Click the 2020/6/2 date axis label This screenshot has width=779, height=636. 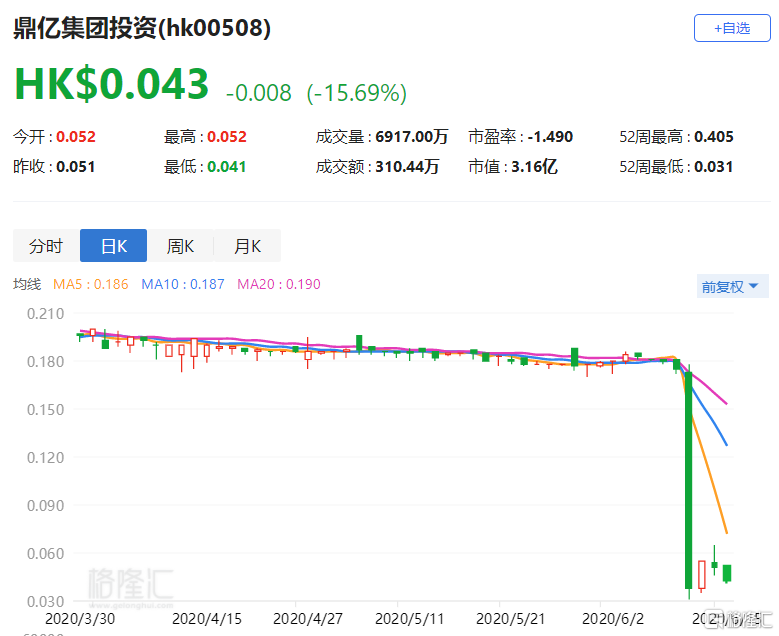point(613,619)
